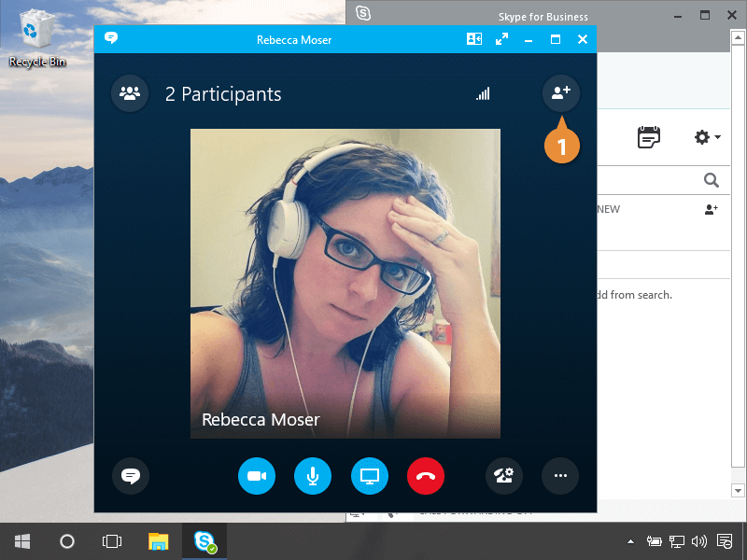The image size is (747, 560).
Task: Open Rebecca's contact card icon in title bar
Action: [474, 39]
